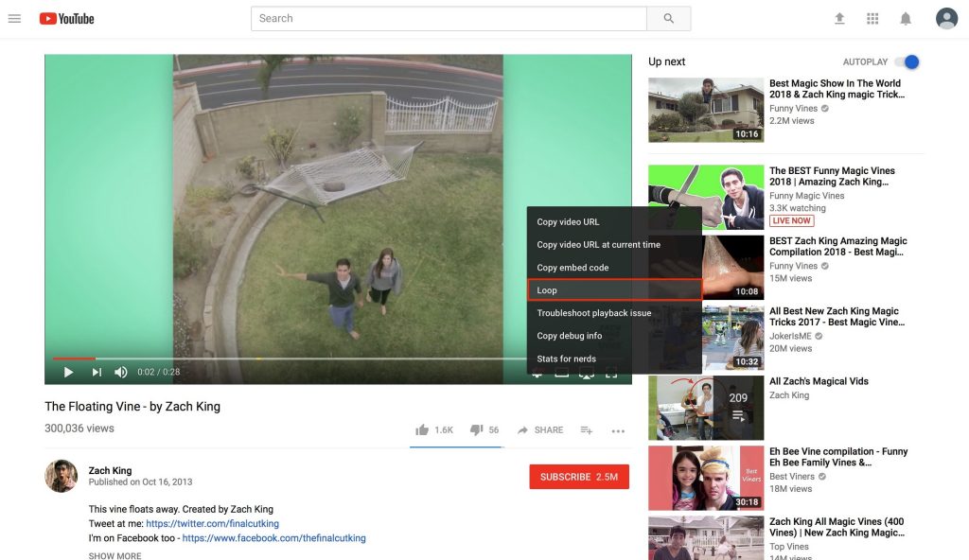Open the facebook.com/thefinalcutking link
Image resolution: width=969 pixels, height=560 pixels.
pyautogui.click(x=273, y=538)
